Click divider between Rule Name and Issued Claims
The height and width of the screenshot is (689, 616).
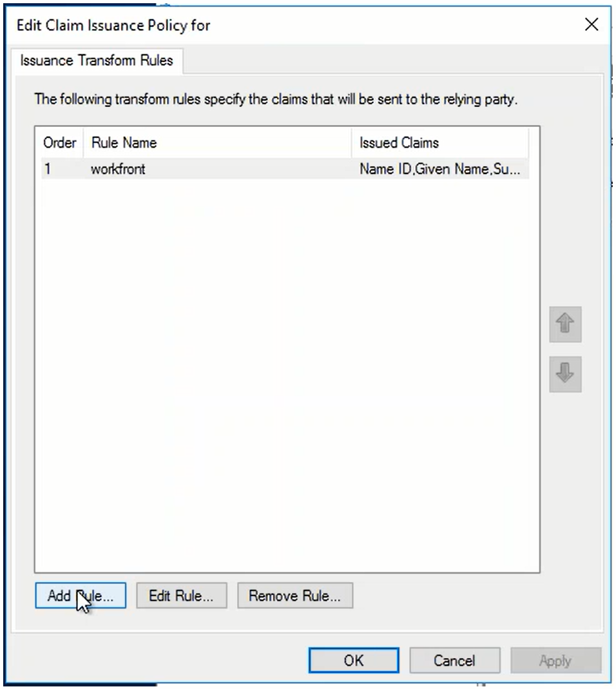pyautogui.click(x=352, y=142)
